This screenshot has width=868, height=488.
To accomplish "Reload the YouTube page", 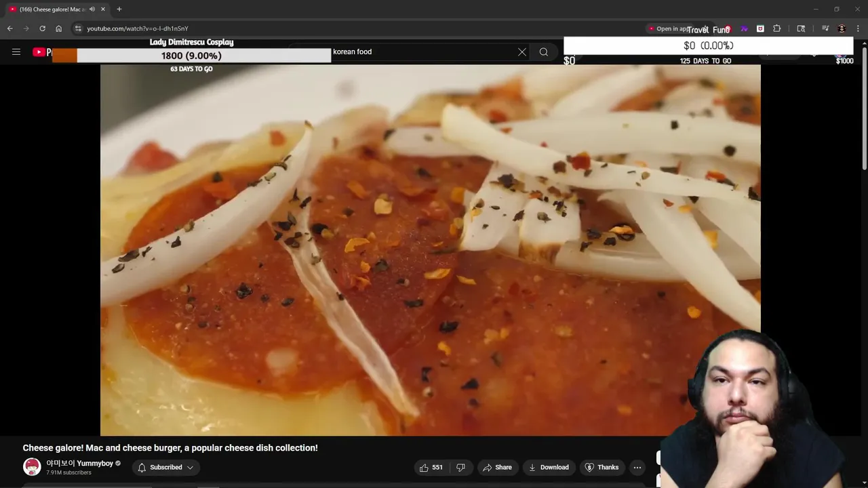I will 42,28.
